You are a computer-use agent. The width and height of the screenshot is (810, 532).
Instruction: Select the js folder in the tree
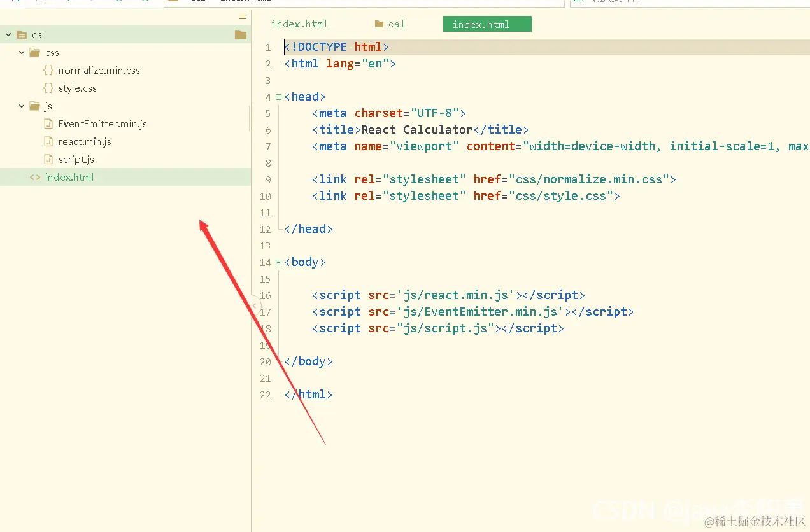48,106
